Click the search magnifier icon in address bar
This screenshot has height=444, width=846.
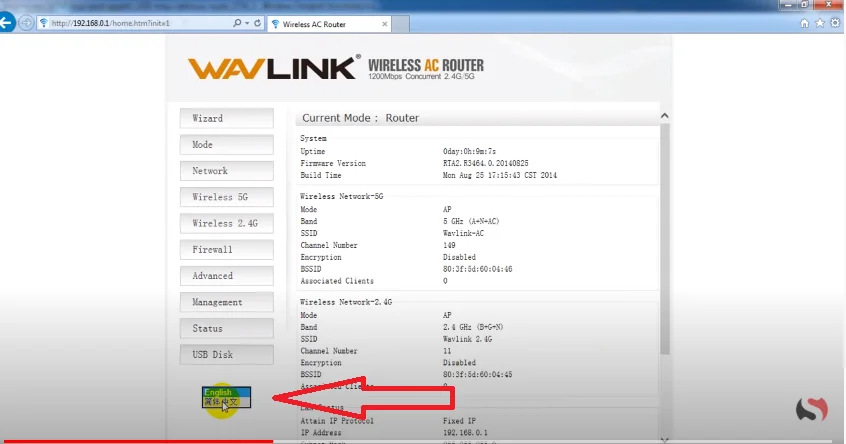pos(236,22)
